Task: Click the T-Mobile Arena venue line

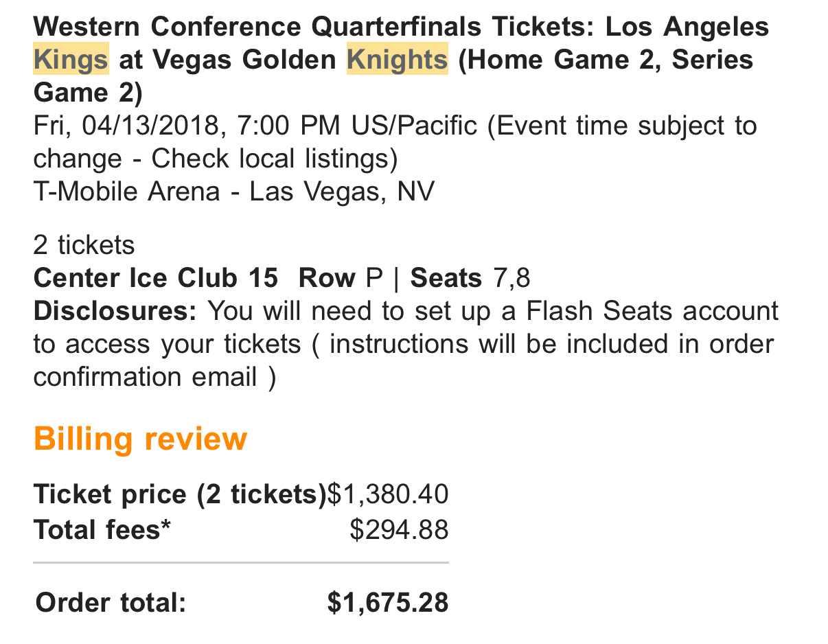Action: (233, 192)
